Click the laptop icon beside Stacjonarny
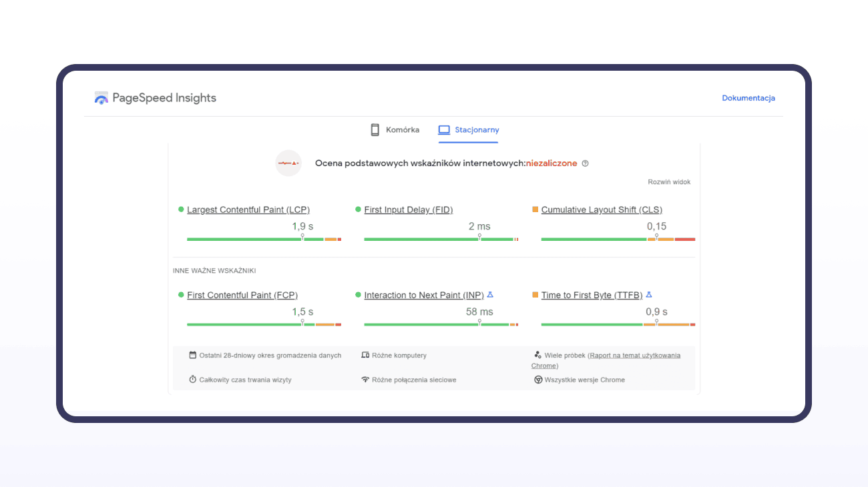 444,130
